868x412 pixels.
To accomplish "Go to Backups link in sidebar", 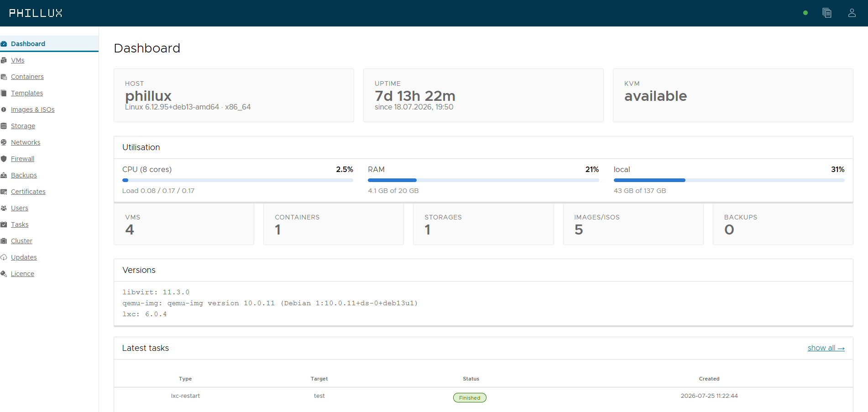I will tap(24, 175).
